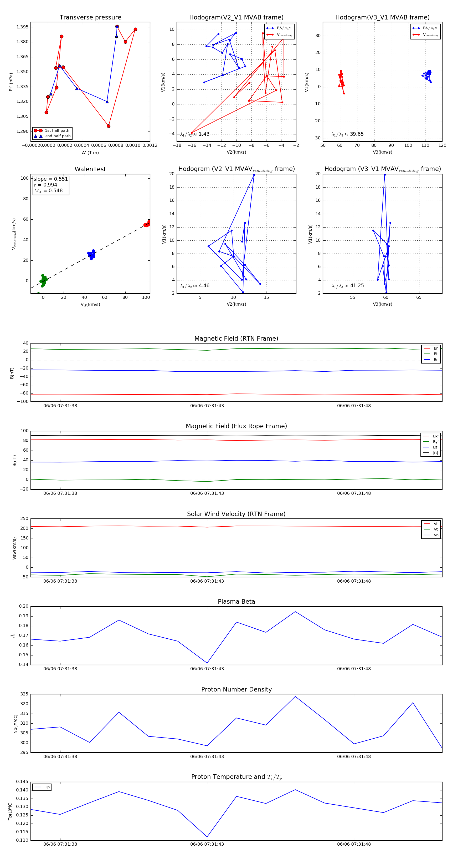Click the red circle marker for 1st half path

click(x=38, y=130)
